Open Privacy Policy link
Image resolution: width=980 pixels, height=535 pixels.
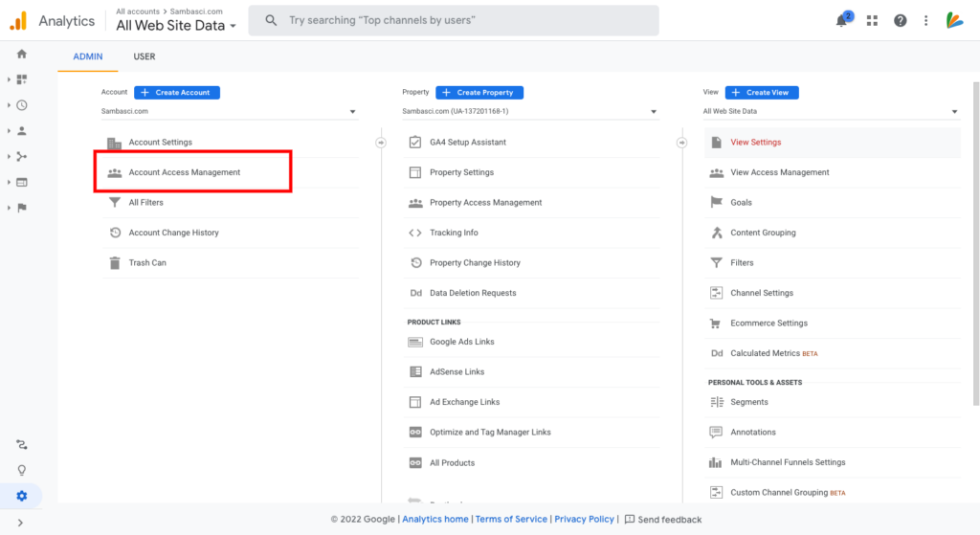(584, 519)
